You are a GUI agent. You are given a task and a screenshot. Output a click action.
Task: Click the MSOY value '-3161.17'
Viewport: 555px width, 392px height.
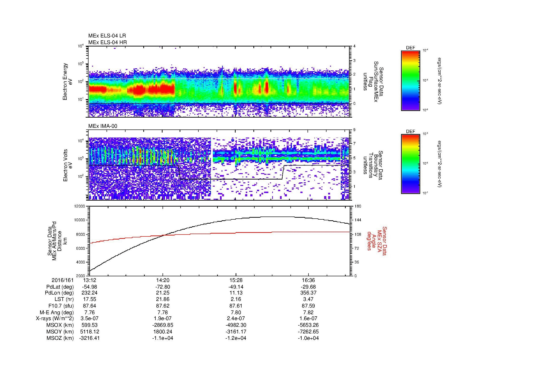click(236, 332)
